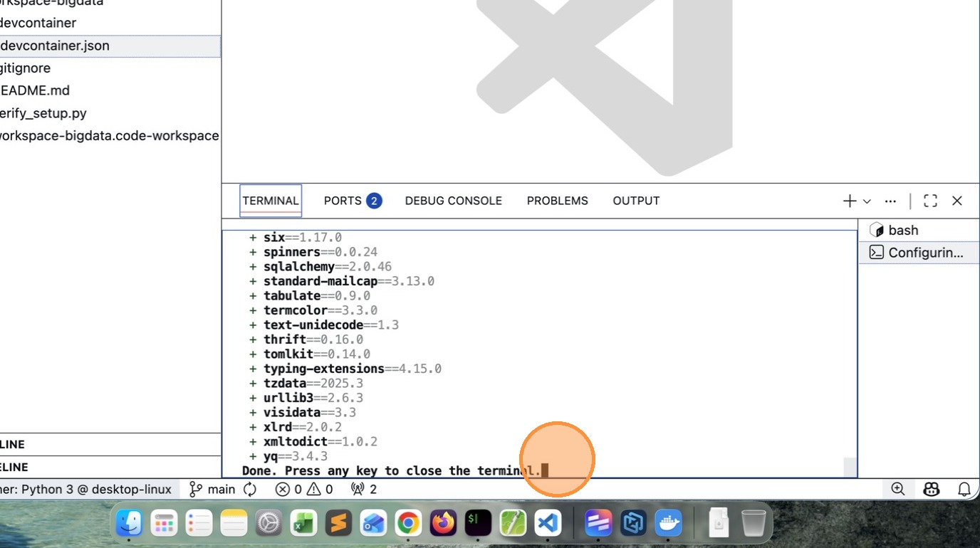Screen dimensions: 980x548
Task: Launch Excel from the dock
Action: pyautogui.click(x=303, y=524)
